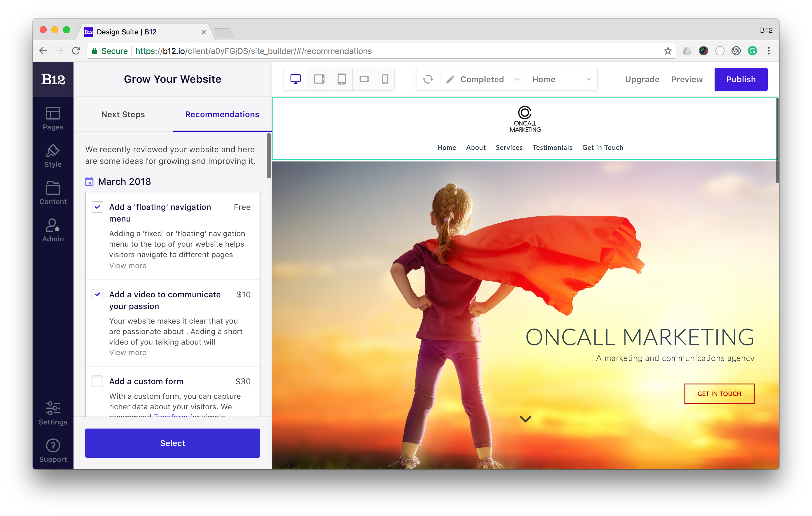Screen dimensions: 812x516
Task: Uncheck the add a video recommendation
Action: 97,294
